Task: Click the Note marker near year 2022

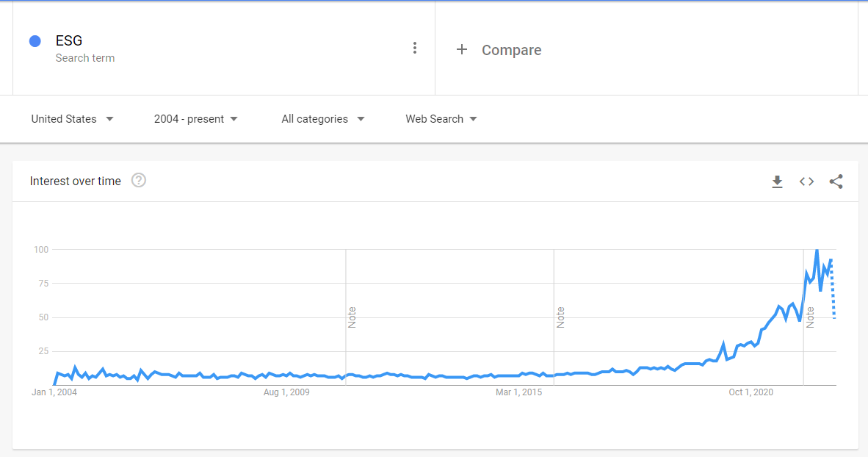Action: coord(810,317)
